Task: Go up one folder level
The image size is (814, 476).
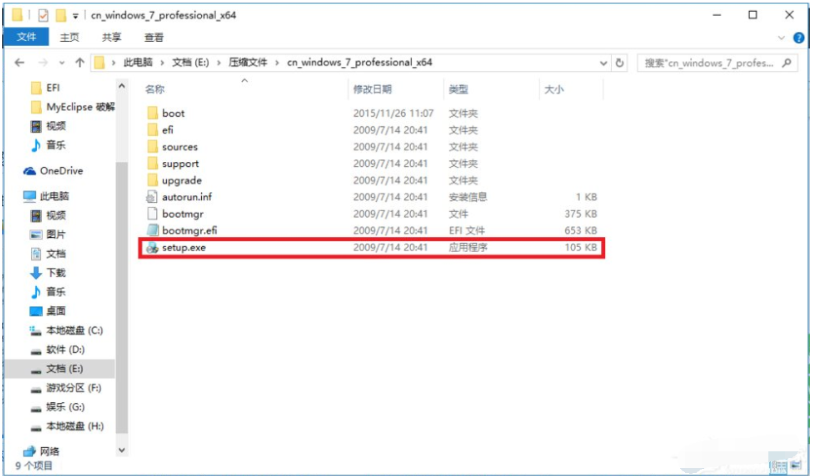Action: pos(76,63)
